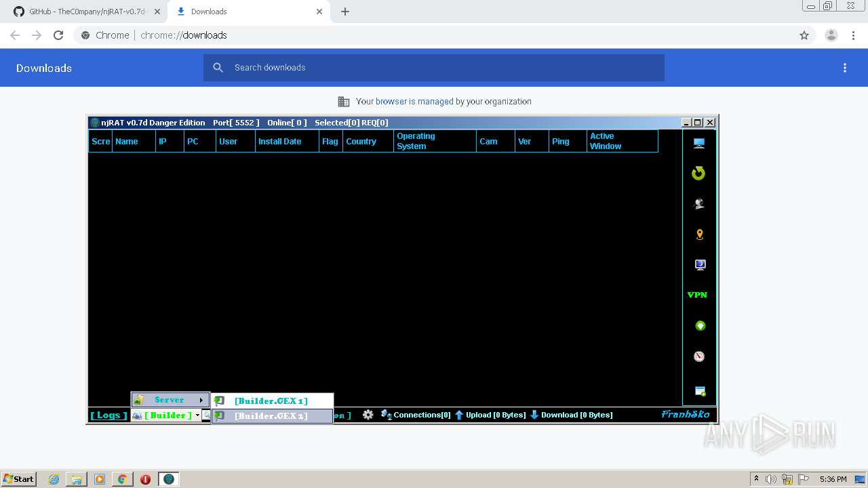868x488 pixels.
Task: Click the Franhsko signature label
Action: [686, 414]
